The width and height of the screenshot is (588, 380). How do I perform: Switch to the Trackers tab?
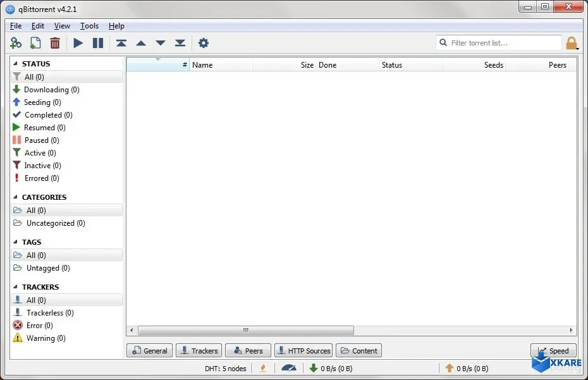pyautogui.click(x=199, y=350)
